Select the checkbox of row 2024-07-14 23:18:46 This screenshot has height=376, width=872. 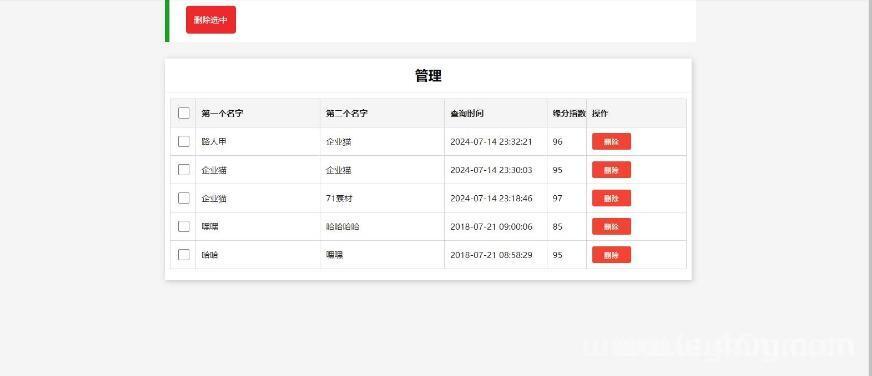pyautogui.click(x=184, y=198)
